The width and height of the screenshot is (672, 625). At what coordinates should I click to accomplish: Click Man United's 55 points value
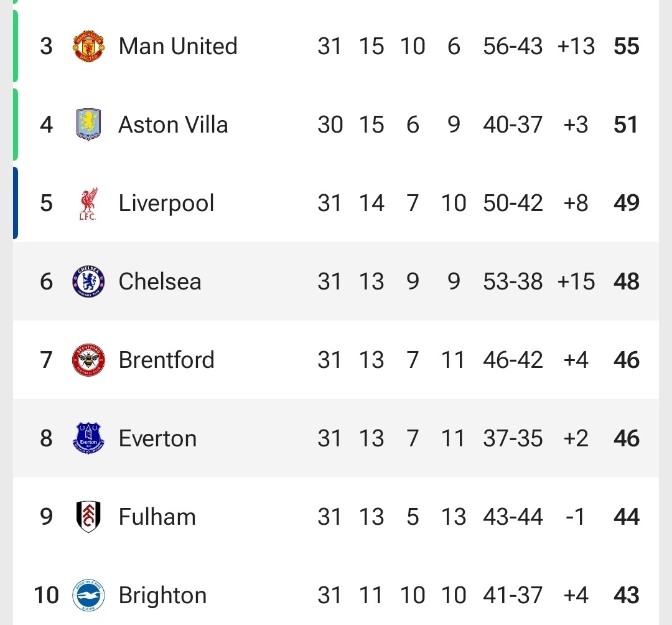pyautogui.click(x=626, y=47)
